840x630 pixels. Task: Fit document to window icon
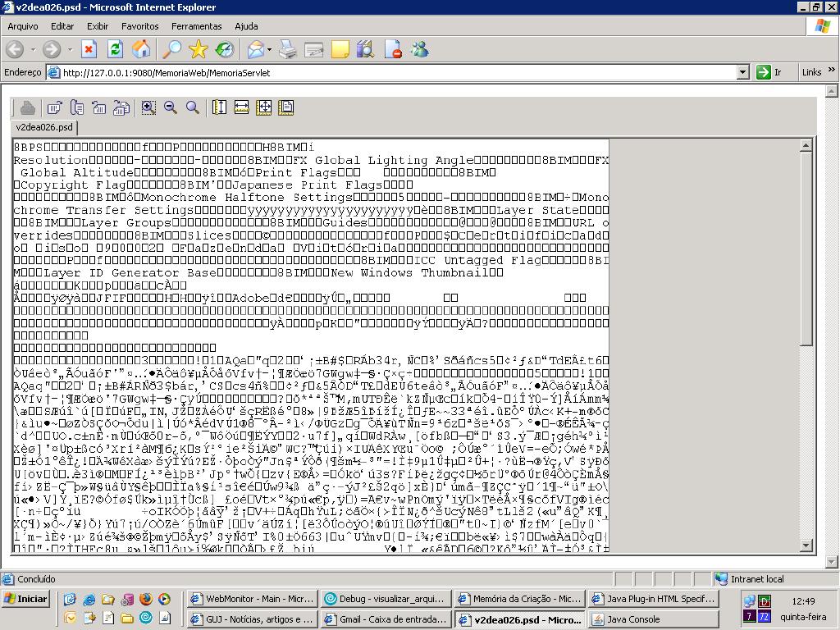coord(264,107)
